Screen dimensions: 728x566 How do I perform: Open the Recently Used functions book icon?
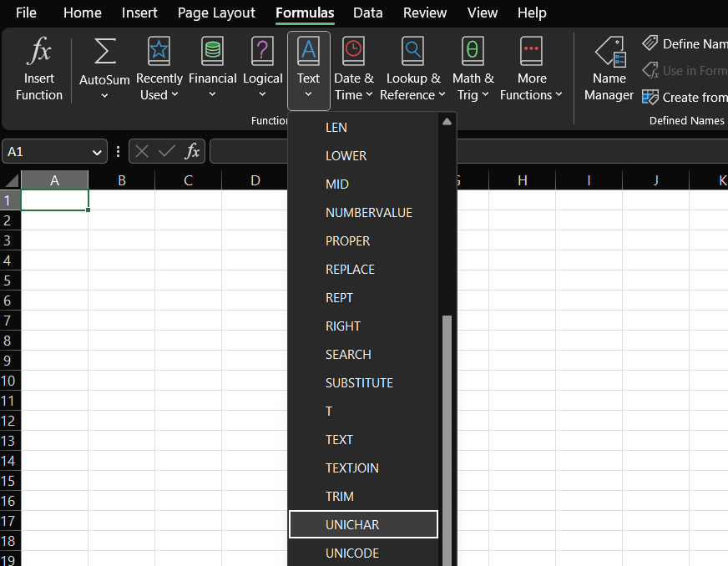point(159,52)
